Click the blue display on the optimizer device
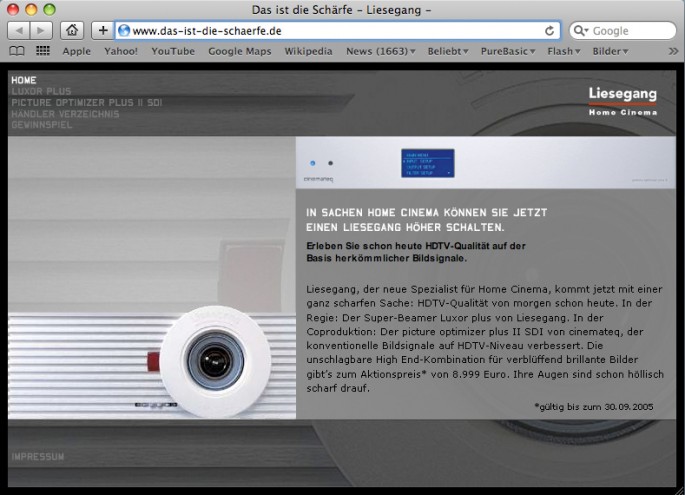 [x=428, y=163]
